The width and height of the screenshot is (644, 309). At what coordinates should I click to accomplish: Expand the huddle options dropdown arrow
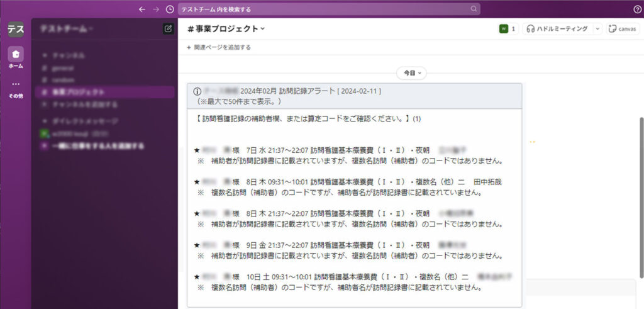coord(597,29)
